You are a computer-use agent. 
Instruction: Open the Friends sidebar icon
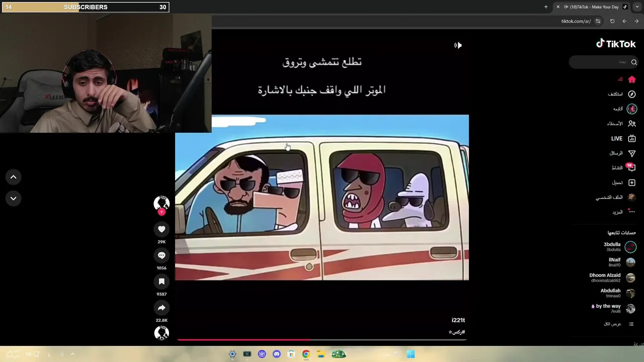point(632,124)
